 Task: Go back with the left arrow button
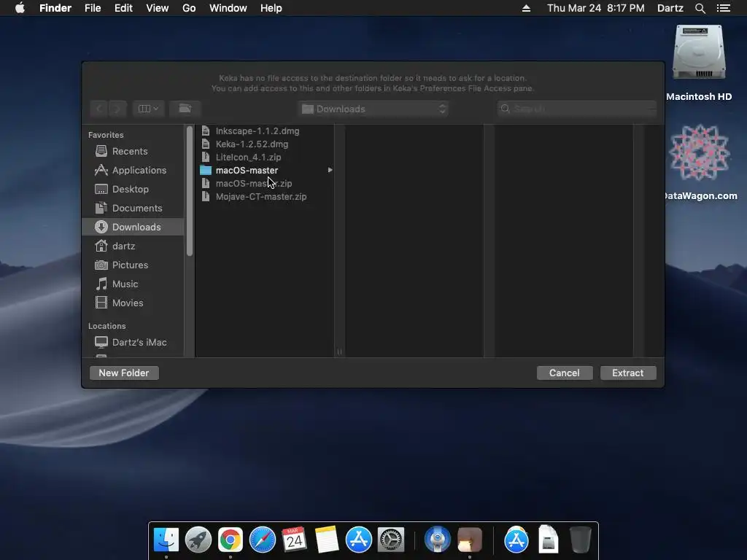click(x=98, y=109)
